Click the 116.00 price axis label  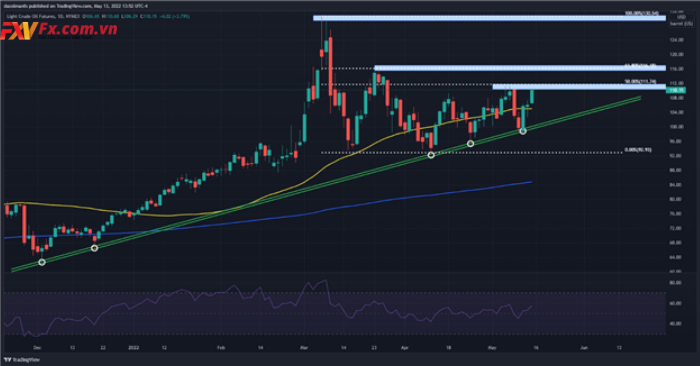tap(677, 69)
